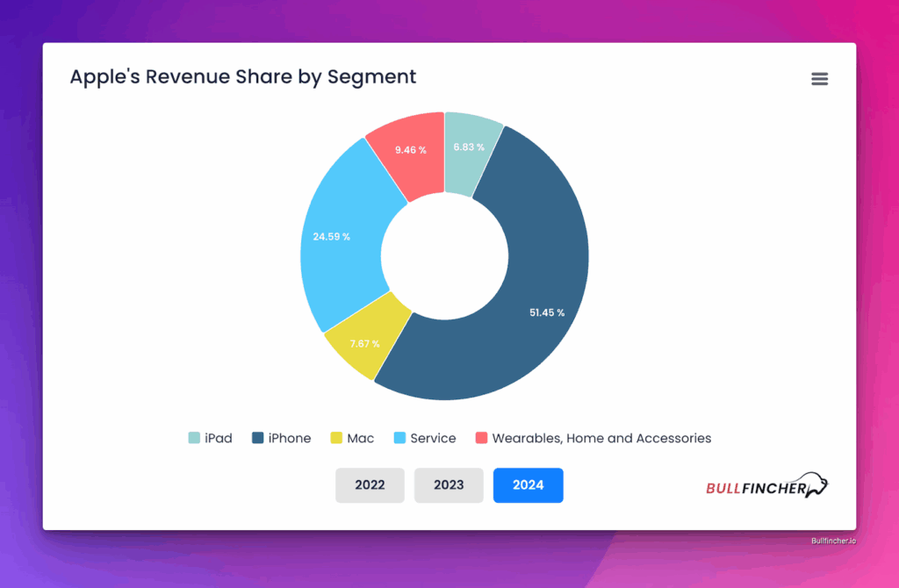Toggle iPhone legend color swatch

258,438
